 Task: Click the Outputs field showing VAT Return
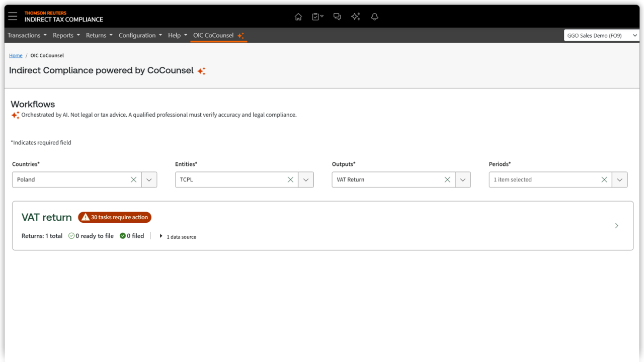click(401, 179)
